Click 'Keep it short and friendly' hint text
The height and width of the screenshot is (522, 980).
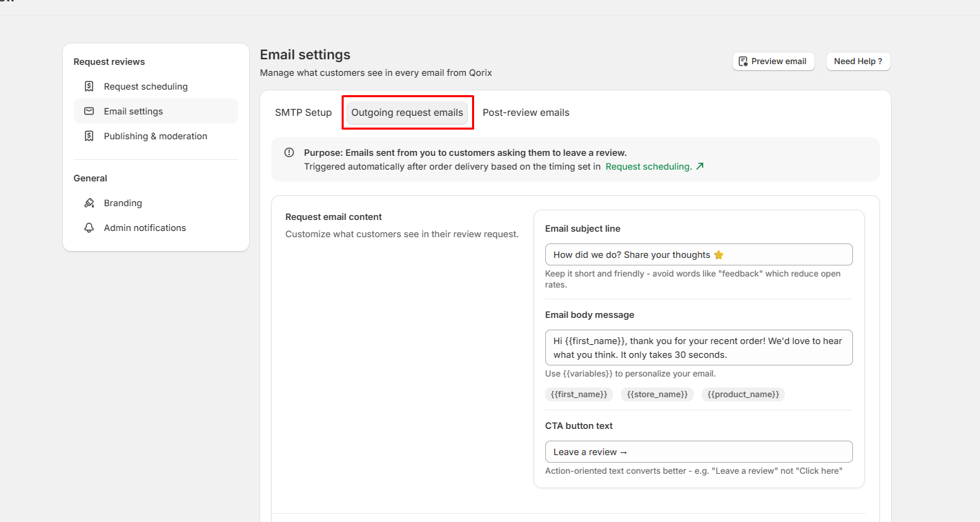693,279
